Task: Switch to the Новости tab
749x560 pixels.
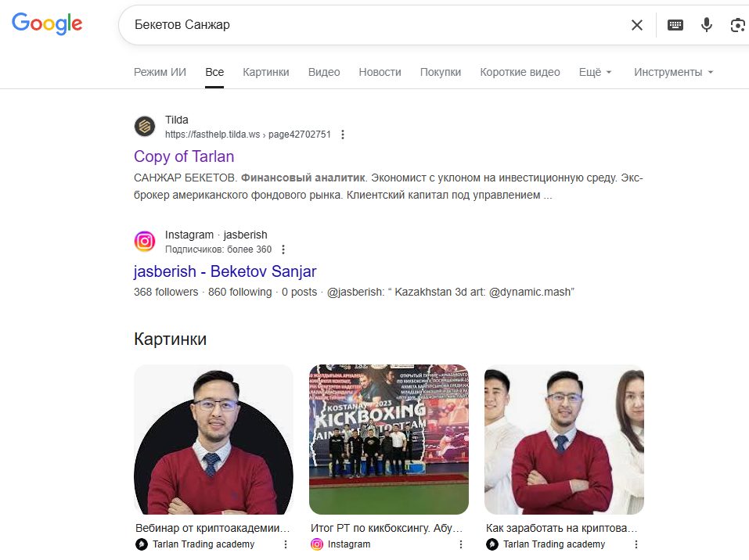Action: click(x=380, y=72)
